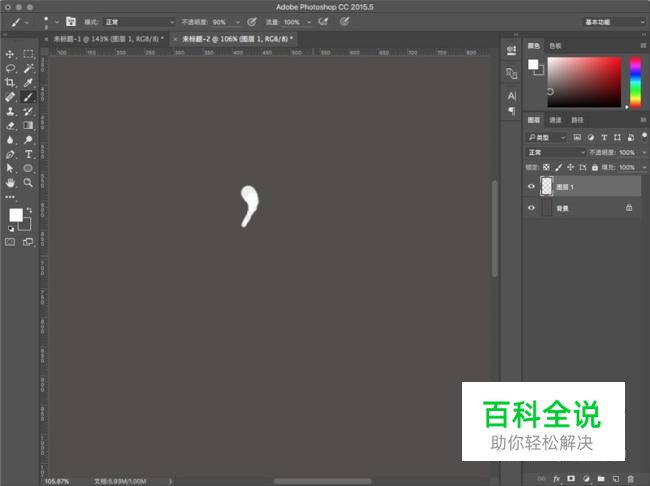Click layer 1 thumbnail

click(x=547, y=186)
